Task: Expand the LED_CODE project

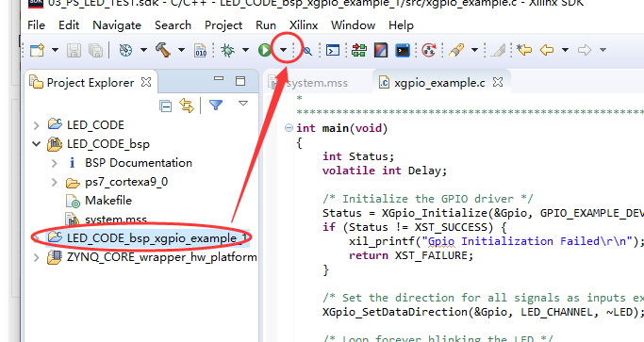Action: point(36,125)
